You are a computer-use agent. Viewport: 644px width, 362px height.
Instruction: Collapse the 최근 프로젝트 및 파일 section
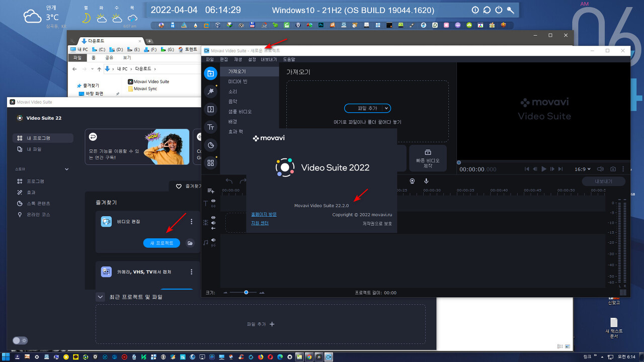[x=100, y=297]
